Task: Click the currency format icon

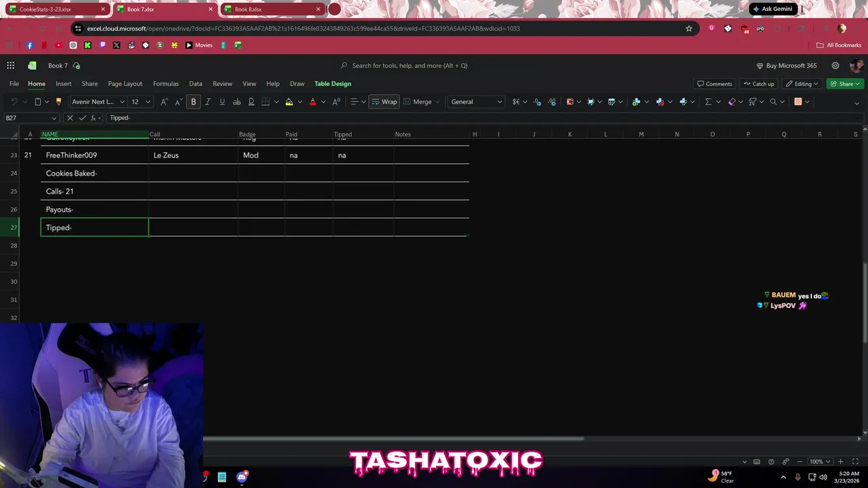Action: coord(516,102)
